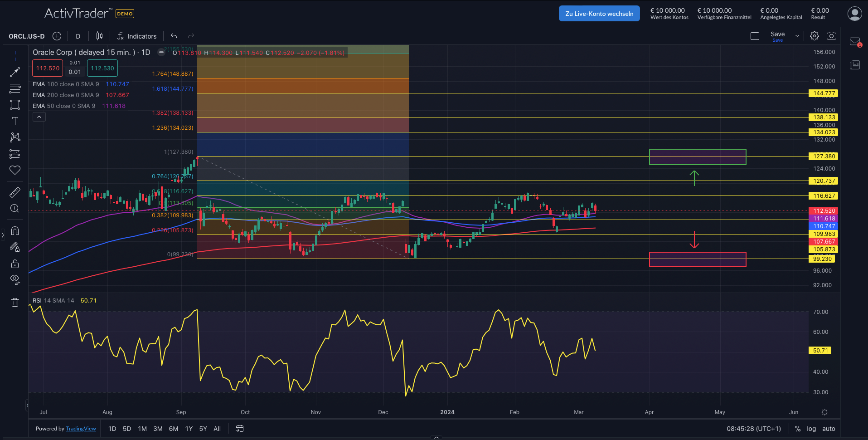Expand the dropdown arrow next to Save

click(797, 36)
